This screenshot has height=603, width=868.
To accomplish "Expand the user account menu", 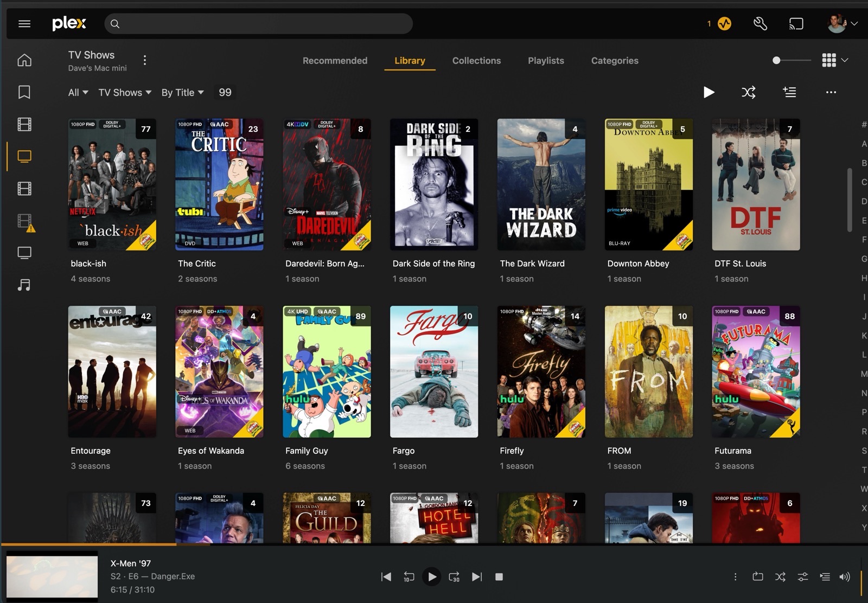I will pos(843,23).
